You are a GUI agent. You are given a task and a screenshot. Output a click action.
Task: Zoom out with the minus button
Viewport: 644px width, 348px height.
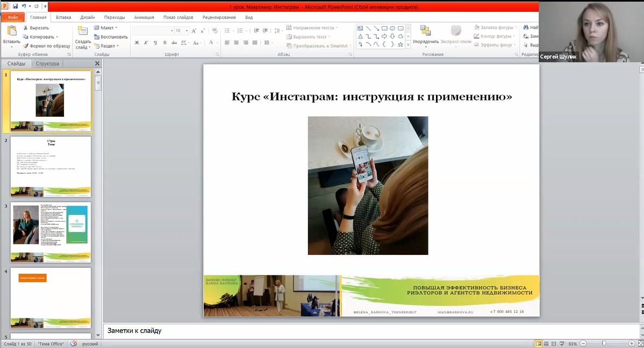(583, 344)
